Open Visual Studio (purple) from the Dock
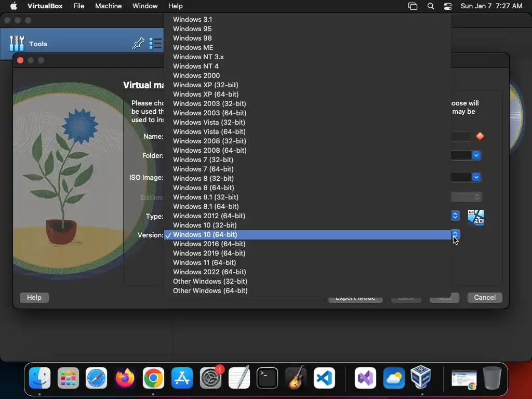 [x=365, y=378]
